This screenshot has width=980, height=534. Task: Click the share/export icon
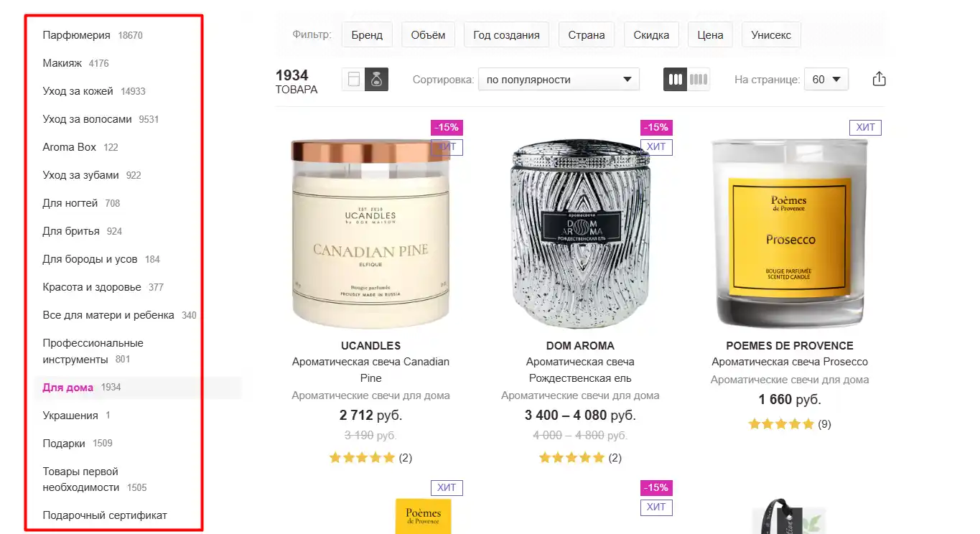point(879,79)
